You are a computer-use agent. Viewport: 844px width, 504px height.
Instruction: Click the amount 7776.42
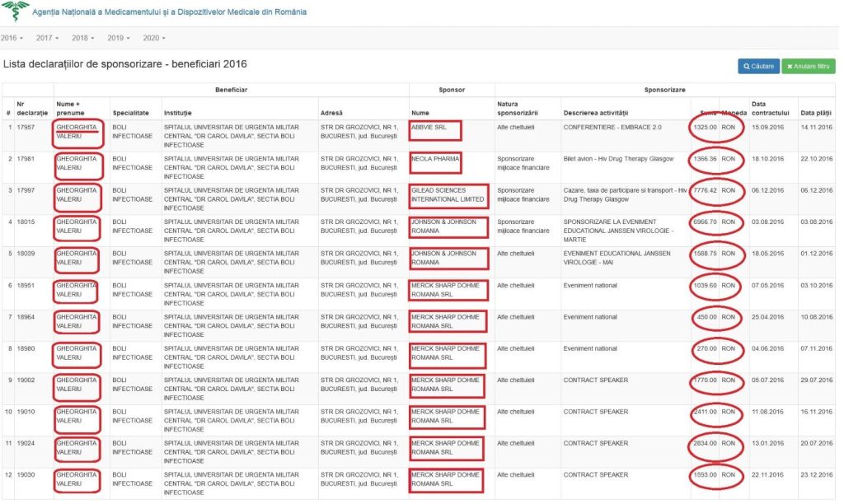[x=706, y=190]
